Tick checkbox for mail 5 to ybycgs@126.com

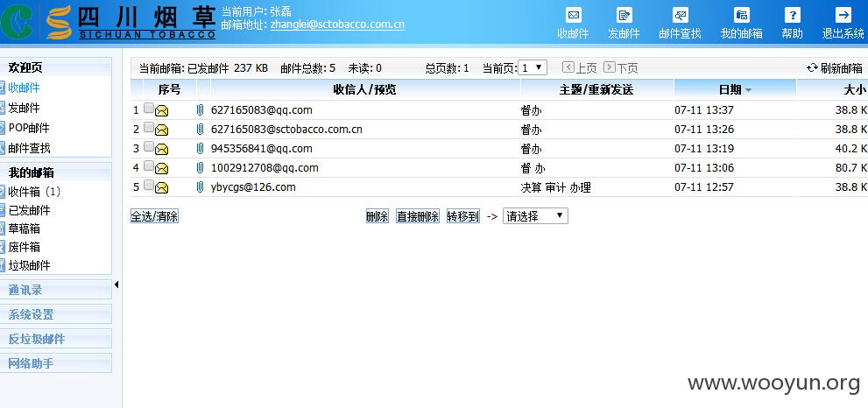coord(148,185)
